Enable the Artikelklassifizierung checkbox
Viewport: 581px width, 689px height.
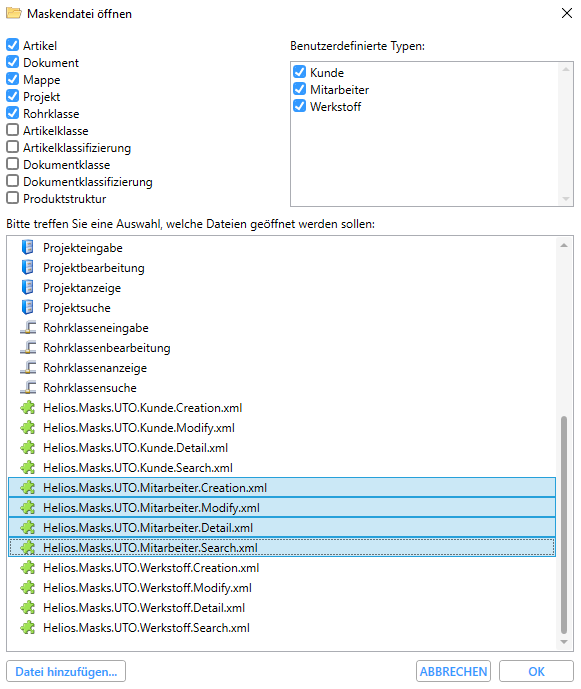click(x=13, y=147)
